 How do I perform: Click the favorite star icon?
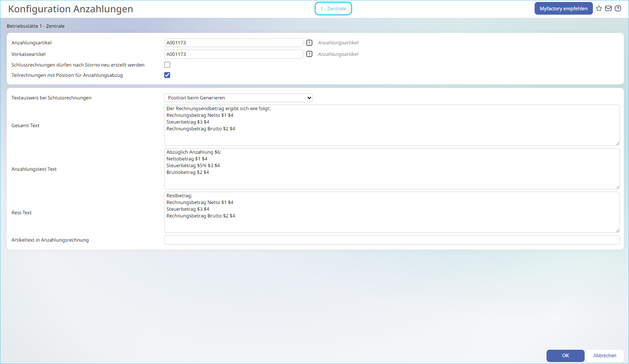click(x=599, y=8)
